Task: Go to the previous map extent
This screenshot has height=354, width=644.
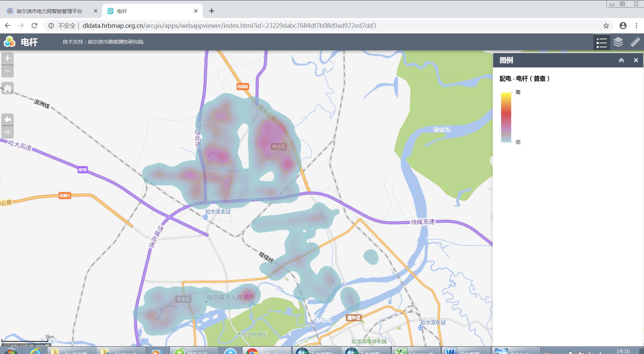Action: 8,119
